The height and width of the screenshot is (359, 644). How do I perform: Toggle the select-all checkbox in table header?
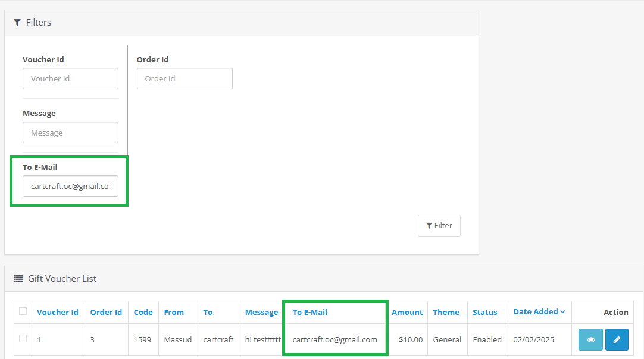coord(23,311)
